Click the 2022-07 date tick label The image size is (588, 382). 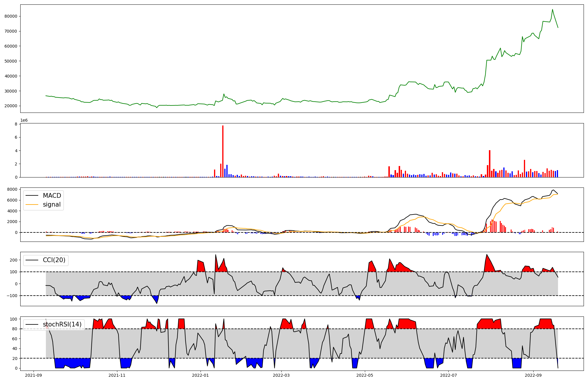point(449,375)
